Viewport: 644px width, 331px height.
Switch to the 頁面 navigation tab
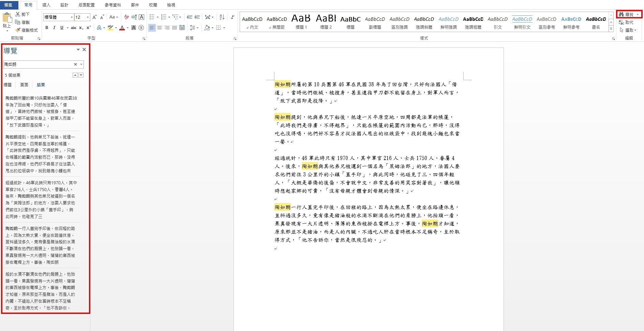coord(24,85)
